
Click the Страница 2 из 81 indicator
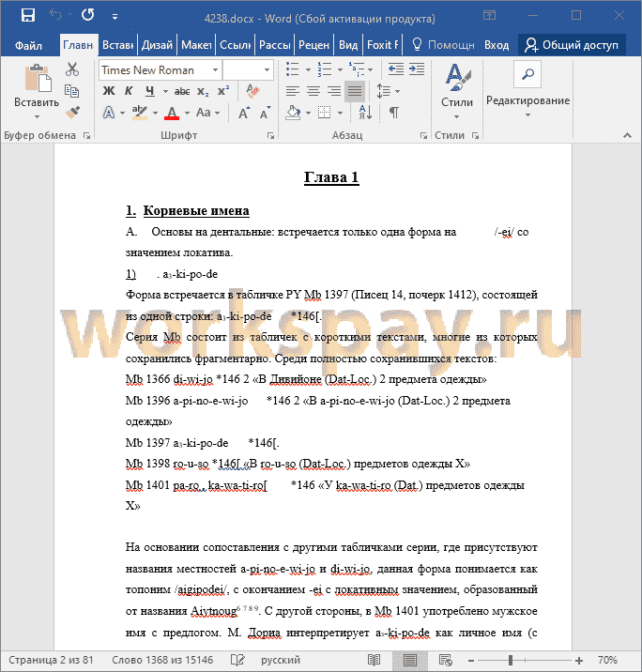[x=51, y=660]
